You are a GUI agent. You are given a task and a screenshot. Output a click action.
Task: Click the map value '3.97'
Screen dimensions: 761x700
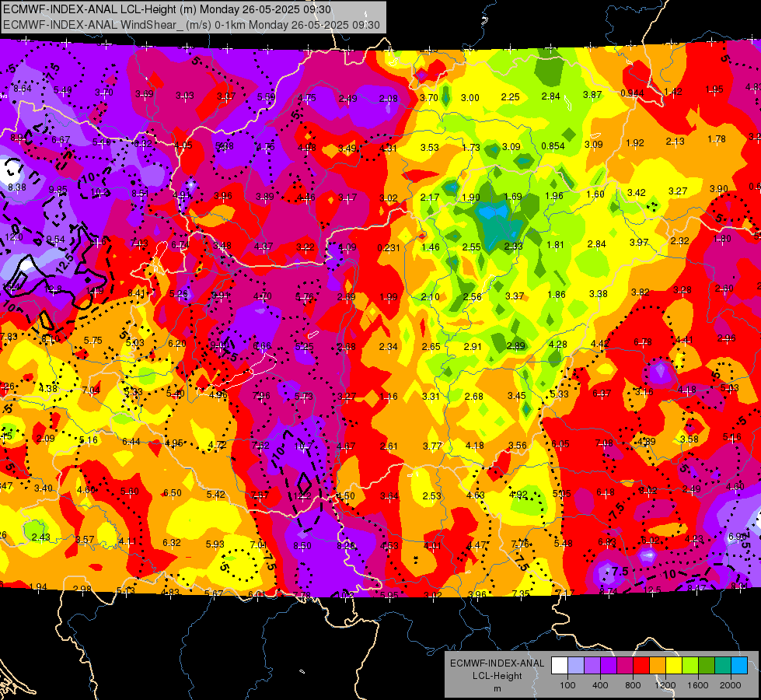coord(639,242)
